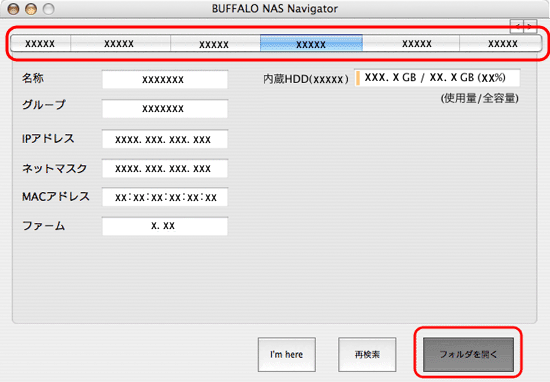
Task: Click the グループ value field
Action: 165,108
